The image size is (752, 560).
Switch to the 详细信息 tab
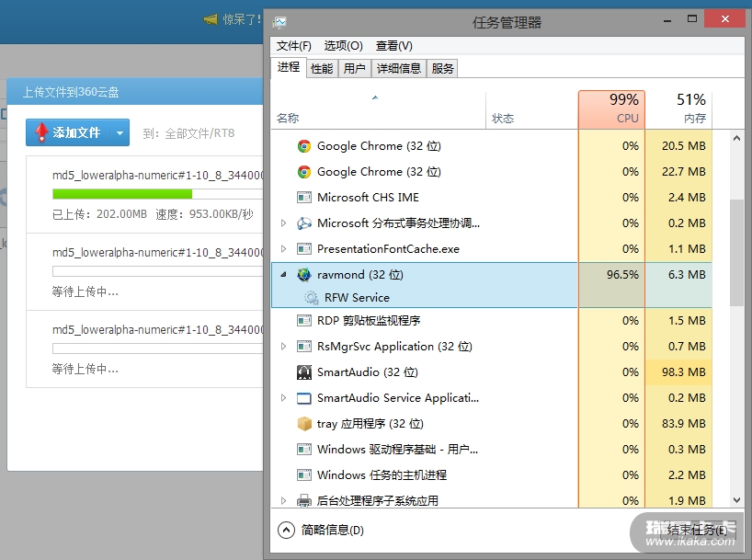pos(399,69)
